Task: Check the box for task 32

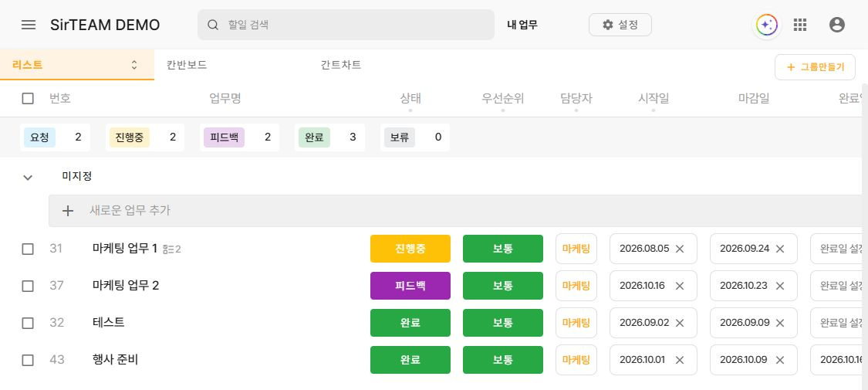Action: pyautogui.click(x=28, y=323)
